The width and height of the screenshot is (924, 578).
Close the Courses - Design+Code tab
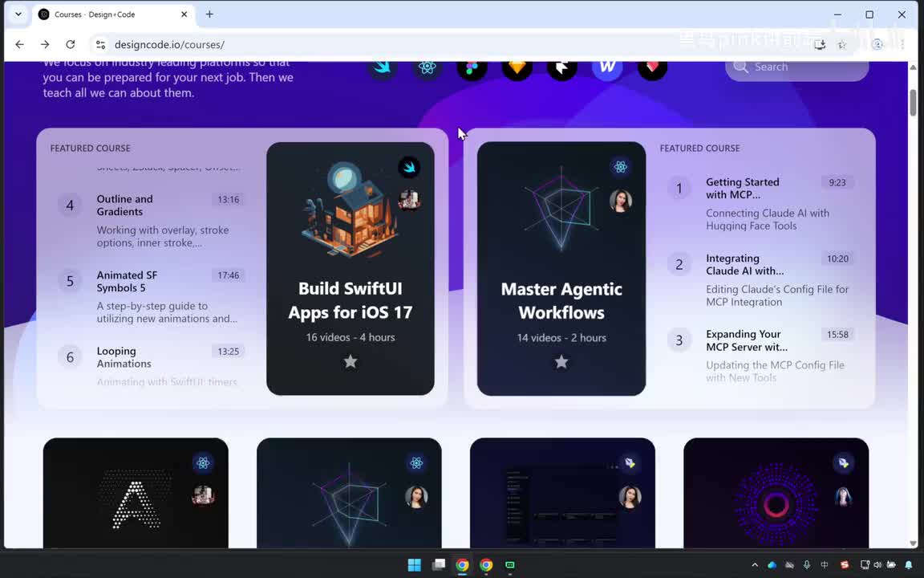184,14
